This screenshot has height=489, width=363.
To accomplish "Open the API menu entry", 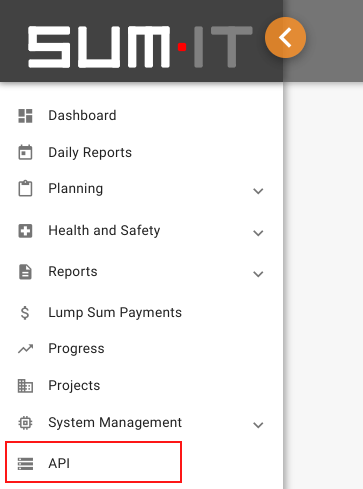I will (x=93, y=462).
